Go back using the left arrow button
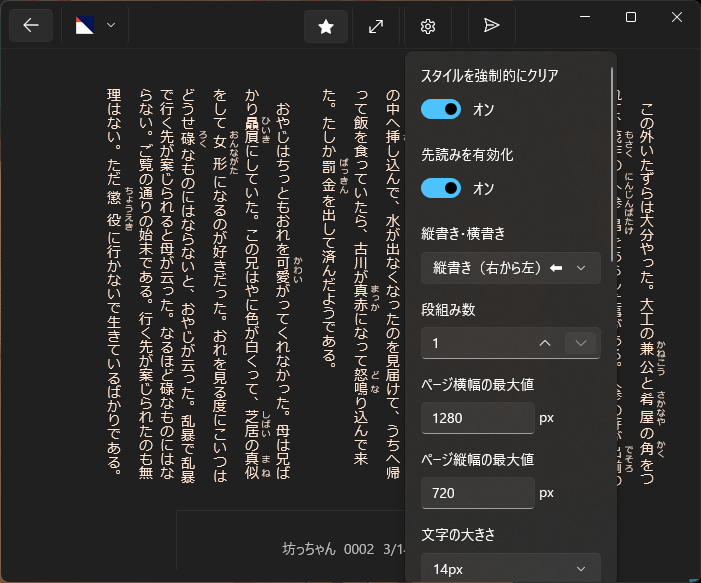Image resolution: width=701 pixels, height=583 pixels. [x=31, y=25]
